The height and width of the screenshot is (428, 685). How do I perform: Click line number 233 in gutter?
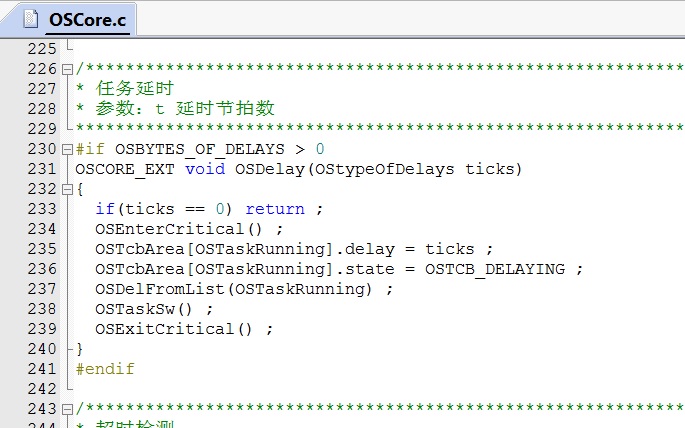tap(42, 209)
